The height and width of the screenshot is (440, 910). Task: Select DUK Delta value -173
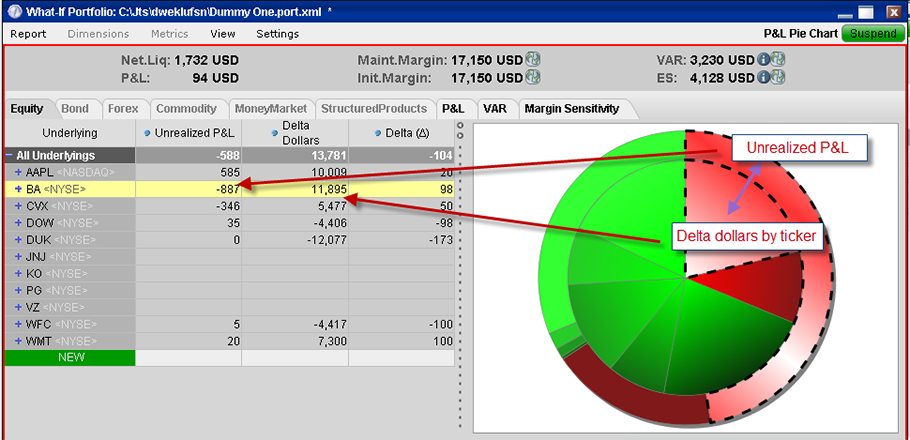pyautogui.click(x=443, y=240)
